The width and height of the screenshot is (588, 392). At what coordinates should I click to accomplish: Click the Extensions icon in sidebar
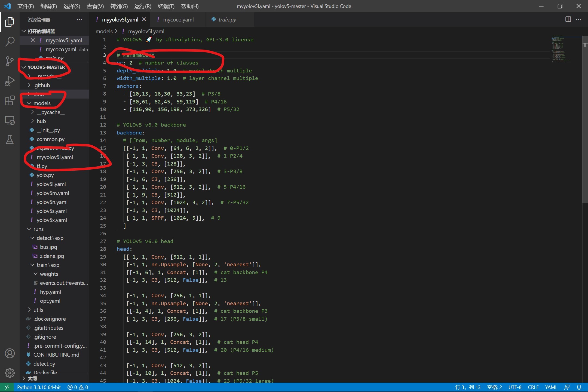click(10, 99)
